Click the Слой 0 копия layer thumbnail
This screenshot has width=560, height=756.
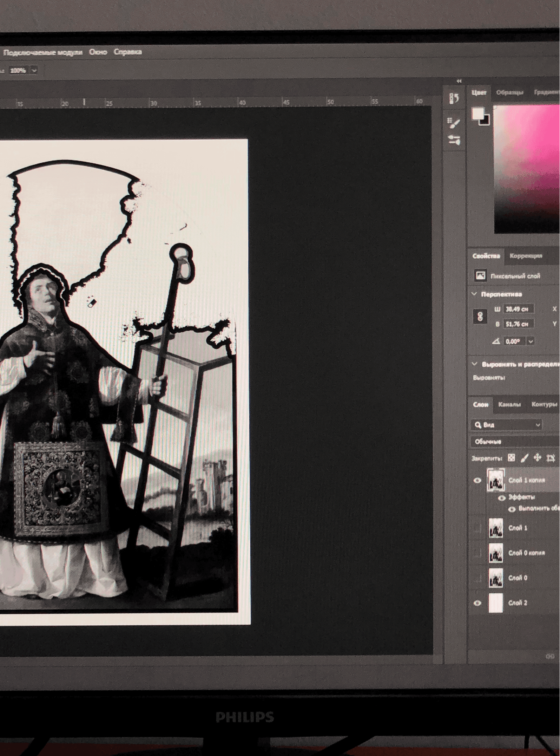(496, 553)
